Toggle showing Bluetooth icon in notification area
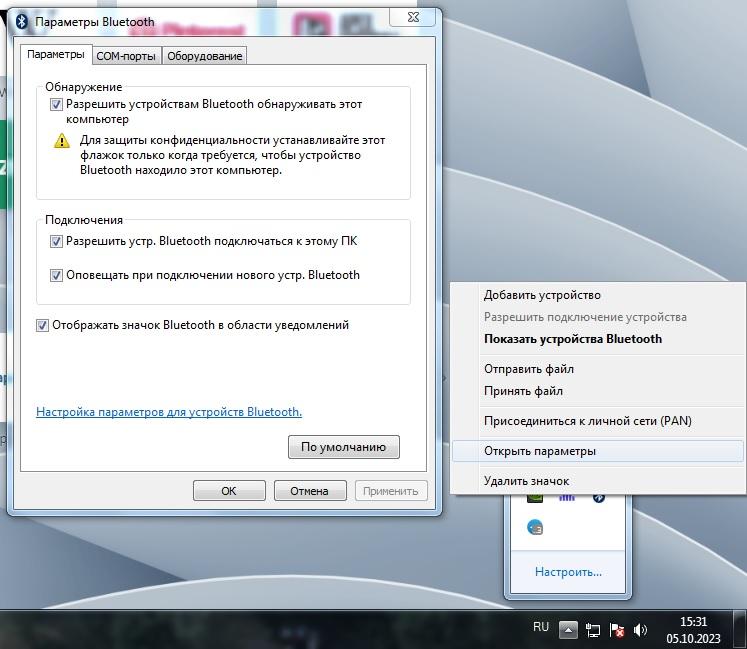Viewport: 747px width, 649px height. tap(42, 325)
